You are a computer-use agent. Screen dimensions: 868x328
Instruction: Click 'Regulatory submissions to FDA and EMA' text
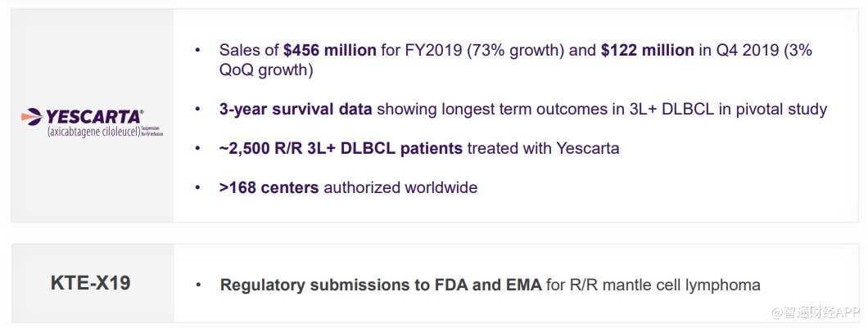click(x=381, y=285)
